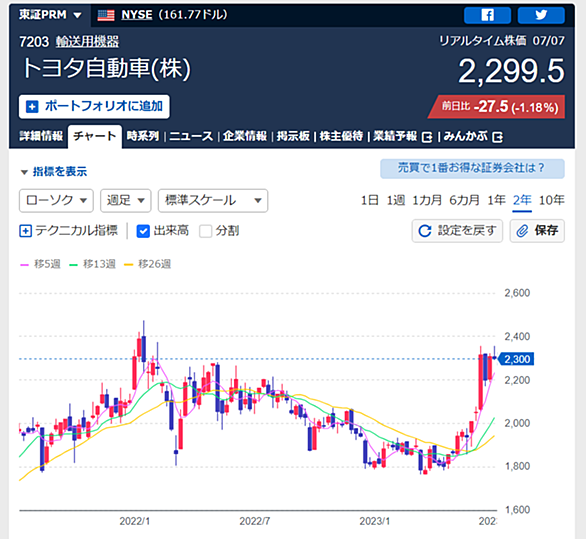This screenshot has height=539, width=586.
Task: Click price 2,299.5
Action: click(x=511, y=71)
